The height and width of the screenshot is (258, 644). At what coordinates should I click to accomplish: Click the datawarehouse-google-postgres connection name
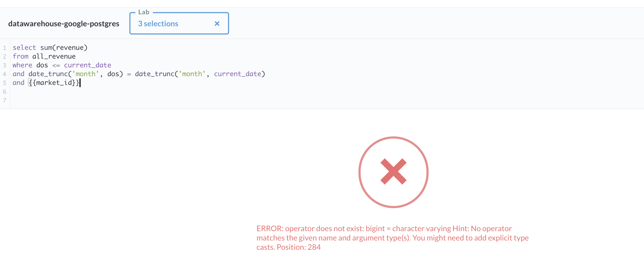point(64,24)
